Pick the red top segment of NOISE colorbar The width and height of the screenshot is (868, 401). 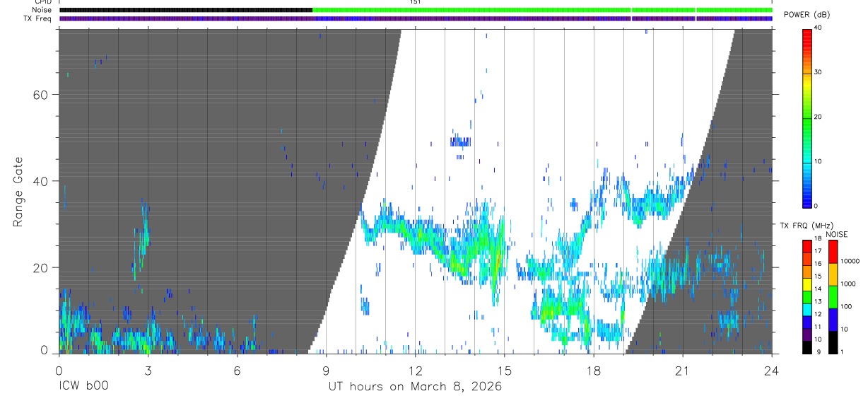833,252
